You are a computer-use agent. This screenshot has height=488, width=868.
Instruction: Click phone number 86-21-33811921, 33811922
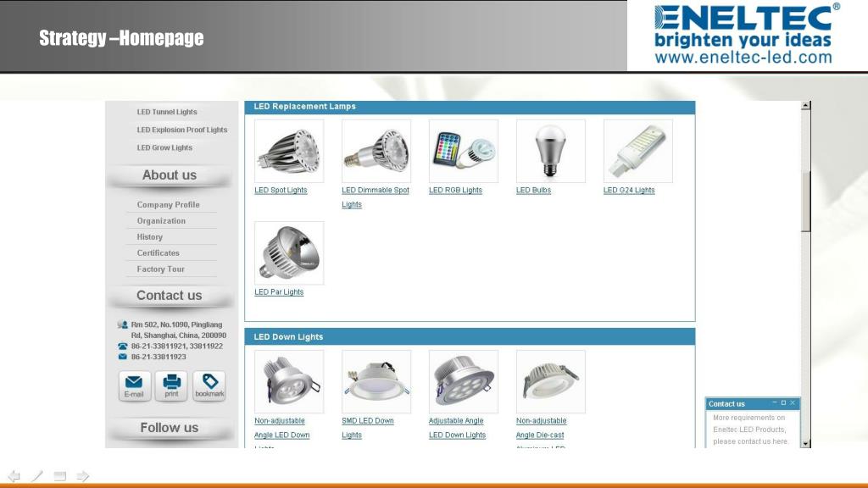coord(177,347)
